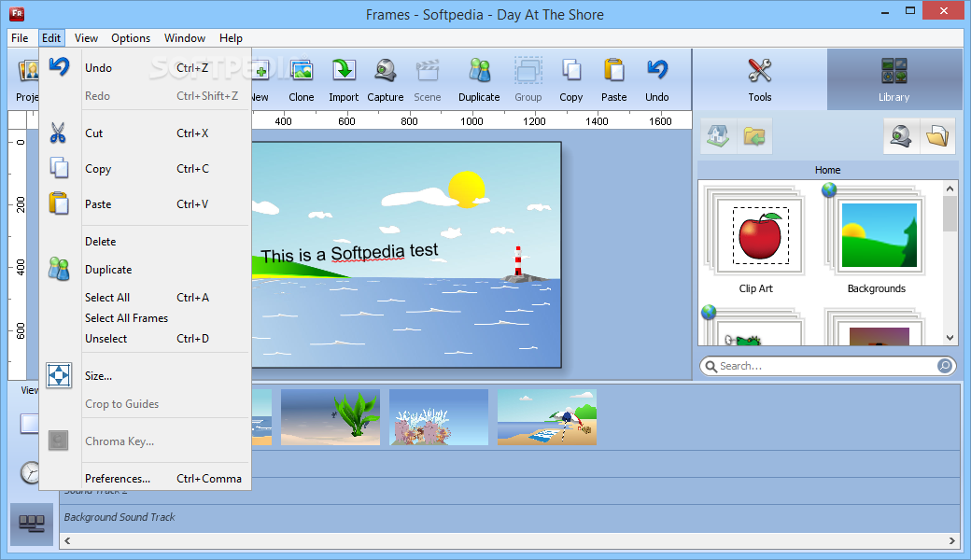Select the seaweed underwater frame thumbnail
Image resolution: width=971 pixels, height=560 pixels.
331,417
